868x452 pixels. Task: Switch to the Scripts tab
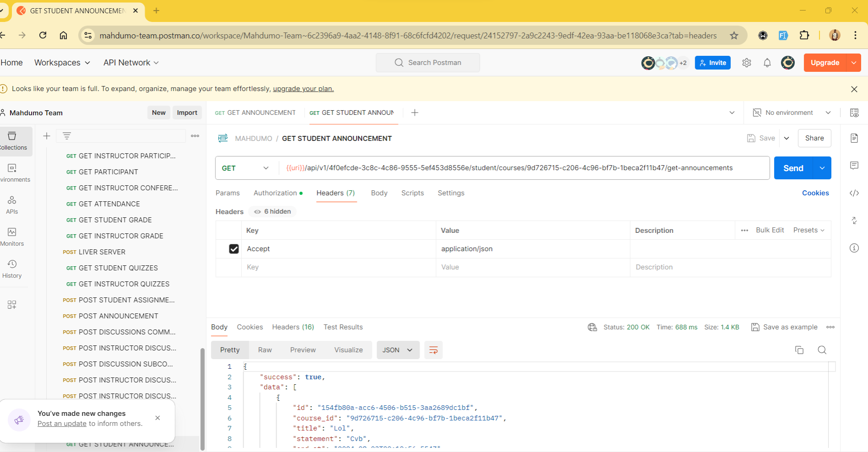click(x=413, y=193)
